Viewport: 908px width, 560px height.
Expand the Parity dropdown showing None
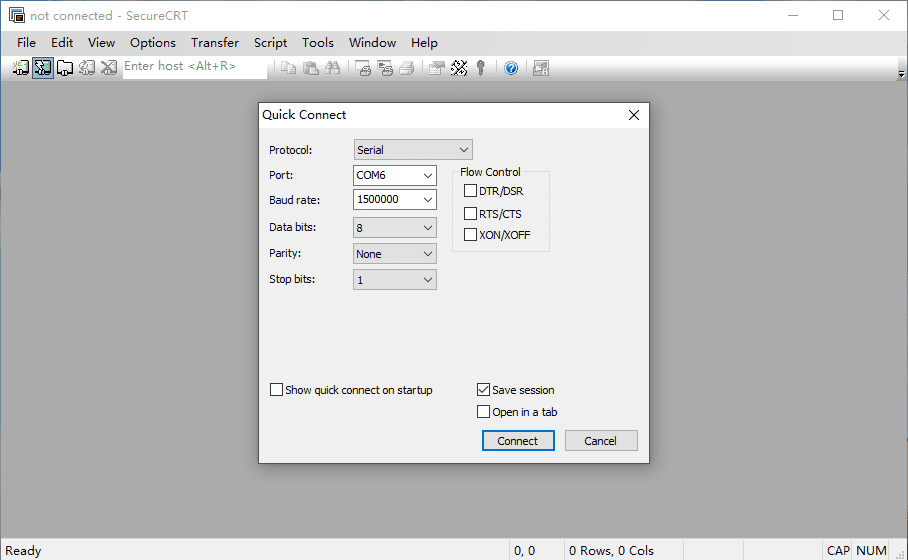click(x=395, y=254)
